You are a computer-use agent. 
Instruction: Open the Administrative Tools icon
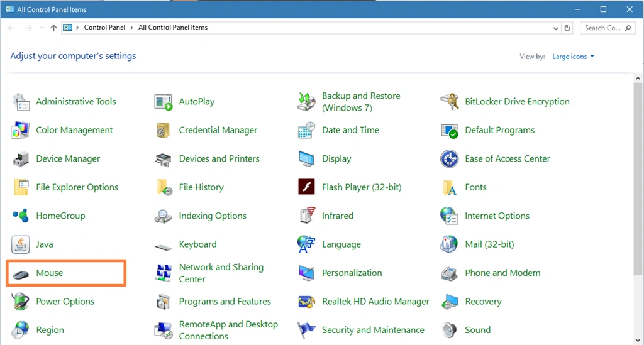click(x=21, y=102)
